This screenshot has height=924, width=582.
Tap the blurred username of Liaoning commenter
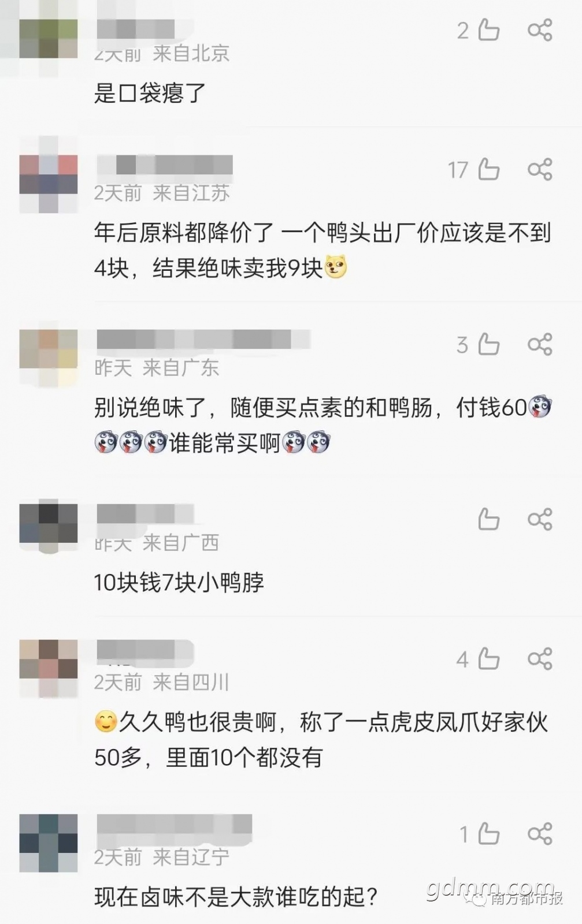[x=174, y=825]
